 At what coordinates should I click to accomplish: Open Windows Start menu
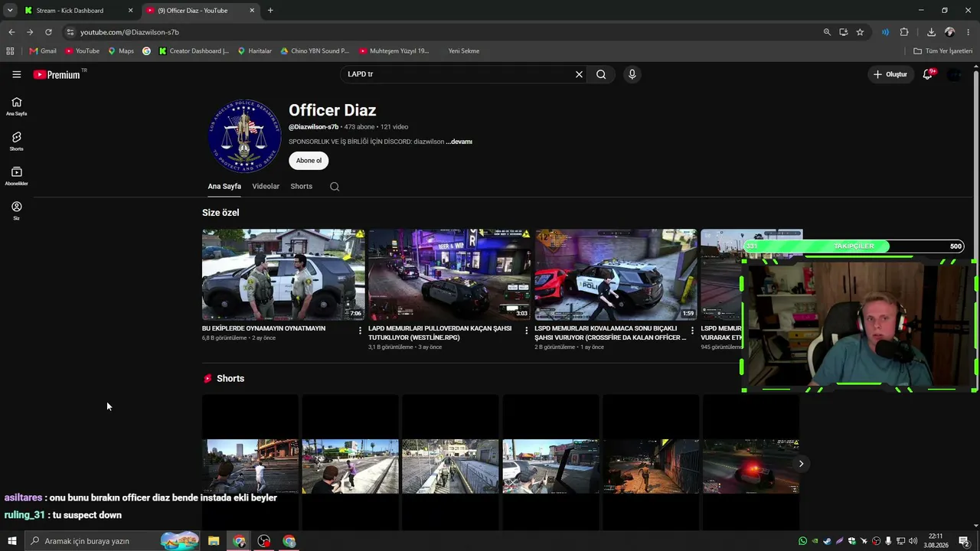point(11,541)
